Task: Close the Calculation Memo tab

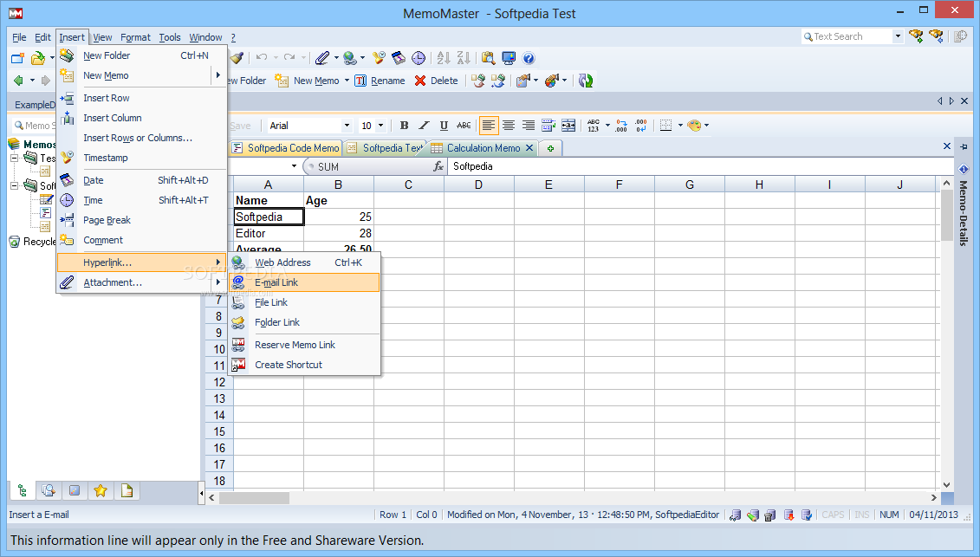Action: click(x=529, y=148)
